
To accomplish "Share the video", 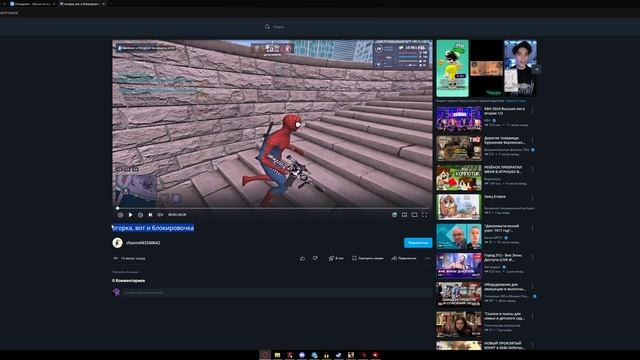I will [404, 258].
